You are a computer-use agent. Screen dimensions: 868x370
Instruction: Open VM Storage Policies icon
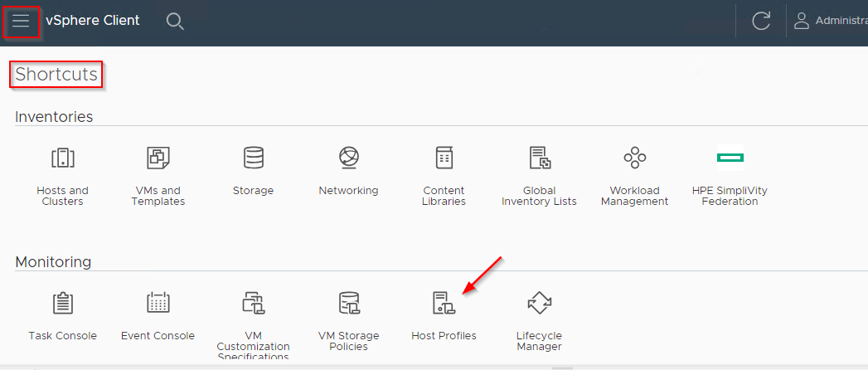[349, 303]
